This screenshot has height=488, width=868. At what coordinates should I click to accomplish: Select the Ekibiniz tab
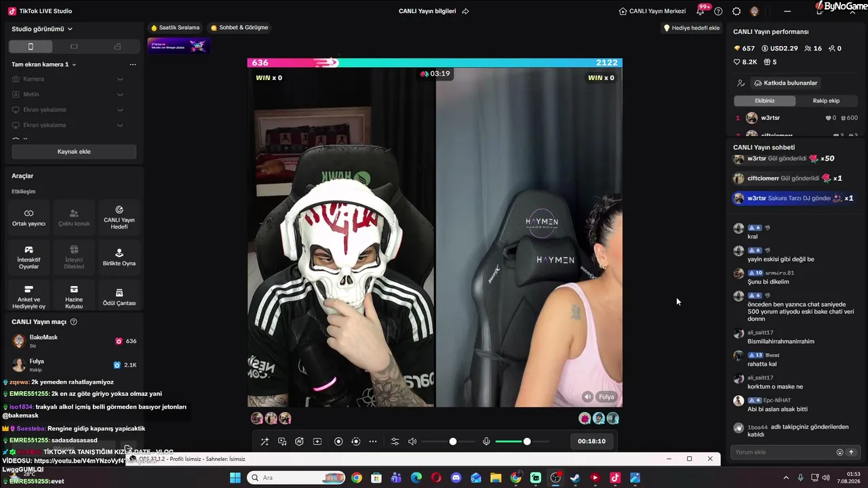pos(765,101)
